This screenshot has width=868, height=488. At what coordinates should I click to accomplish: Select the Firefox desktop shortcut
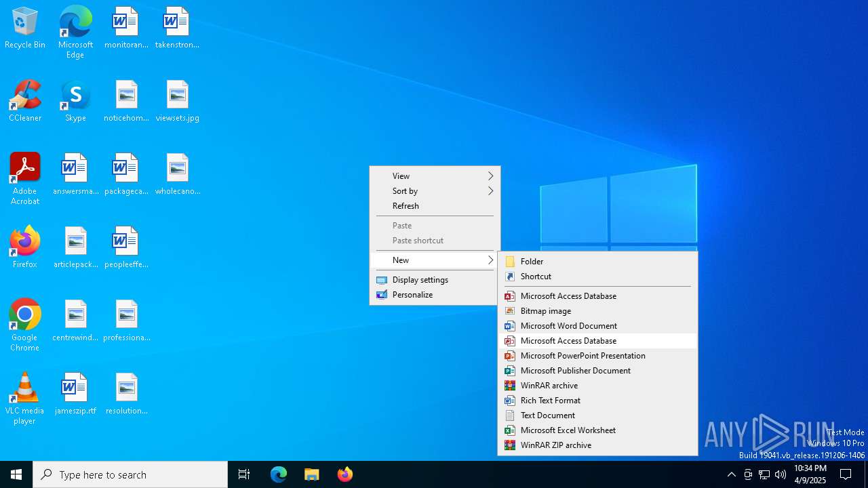point(25,247)
